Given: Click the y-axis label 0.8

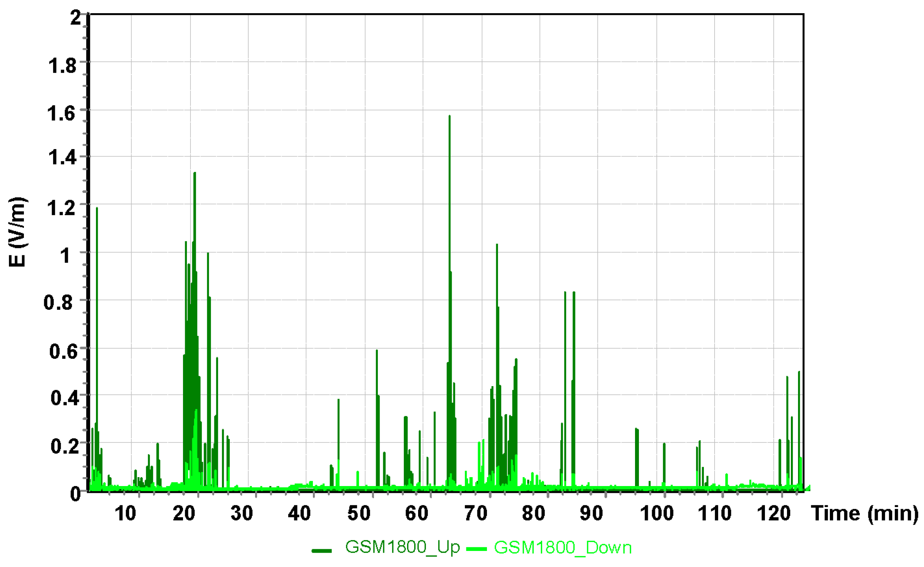Looking at the screenshot, I should (x=58, y=302).
